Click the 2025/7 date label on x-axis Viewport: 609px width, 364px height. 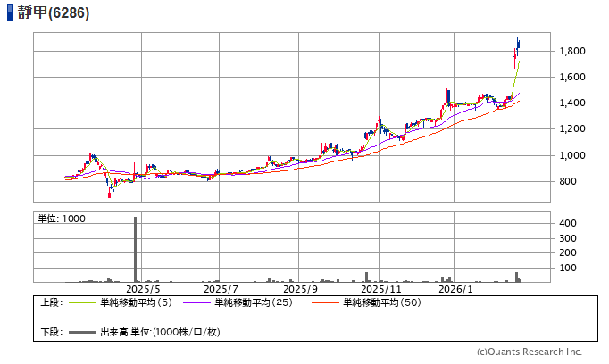[221, 289]
